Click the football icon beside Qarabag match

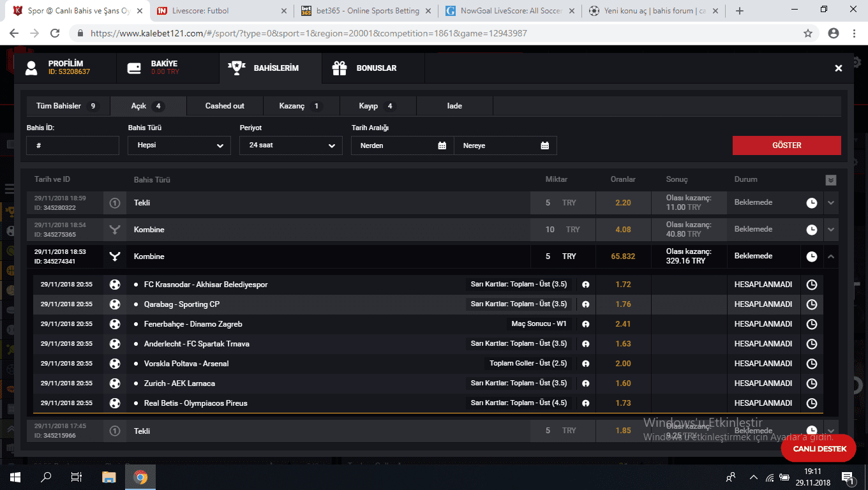115,304
